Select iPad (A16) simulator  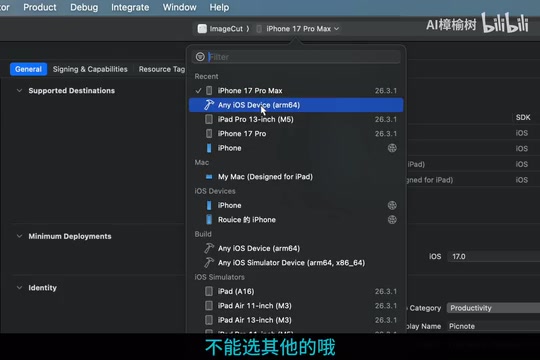pyautogui.click(x=296, y=291)
